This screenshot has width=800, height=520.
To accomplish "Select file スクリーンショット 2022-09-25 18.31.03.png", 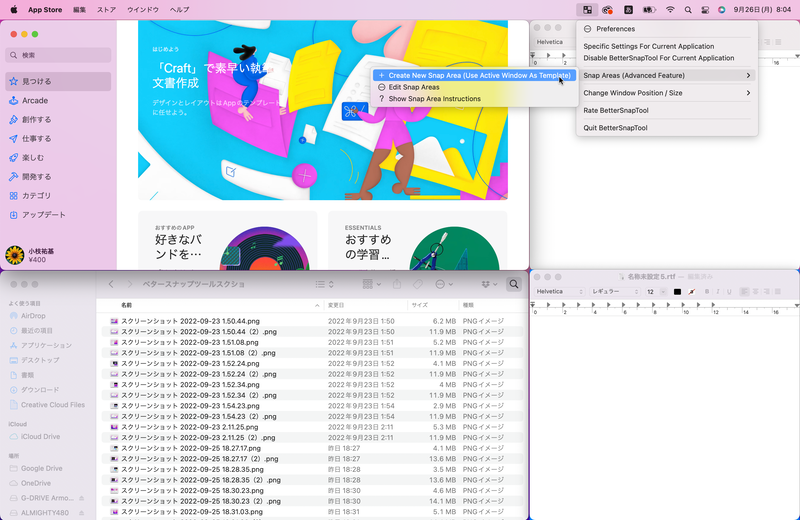I will tap(312, 511).
